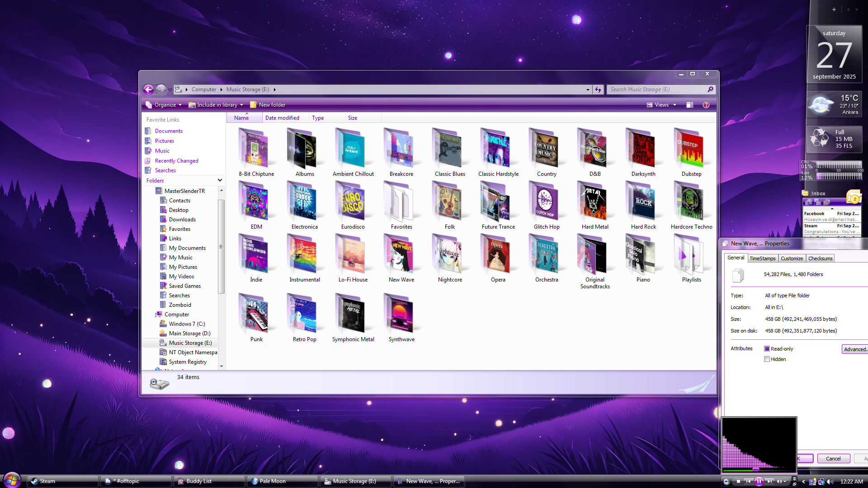Pause playback in the taskbar media player
868x488 pixels.
[x=759, y=482]
